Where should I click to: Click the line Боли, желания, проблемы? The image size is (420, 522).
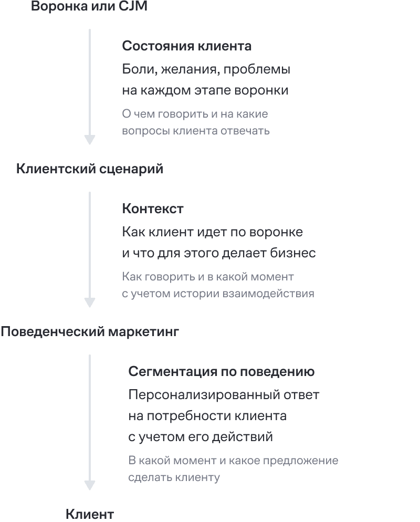click(206, 69)
